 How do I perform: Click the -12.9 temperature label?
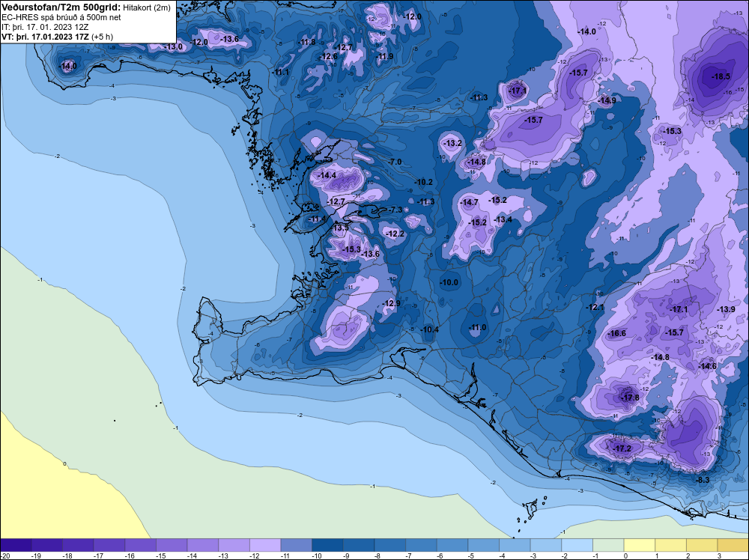[x=391, y=304]
